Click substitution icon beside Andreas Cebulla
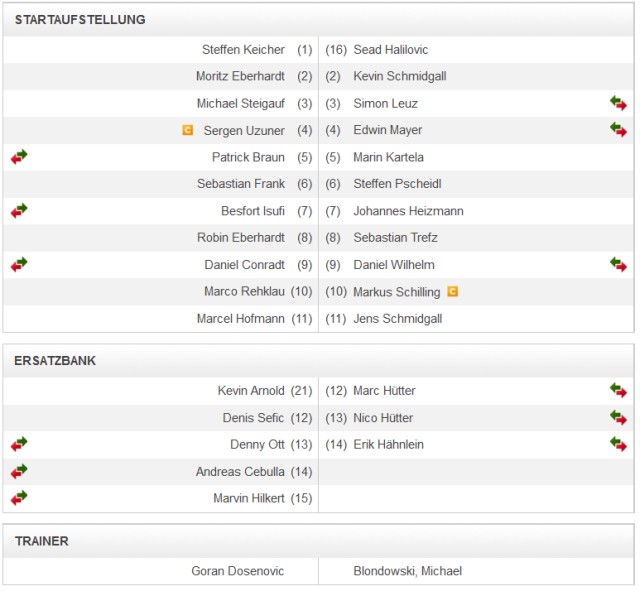 point(19,471)
